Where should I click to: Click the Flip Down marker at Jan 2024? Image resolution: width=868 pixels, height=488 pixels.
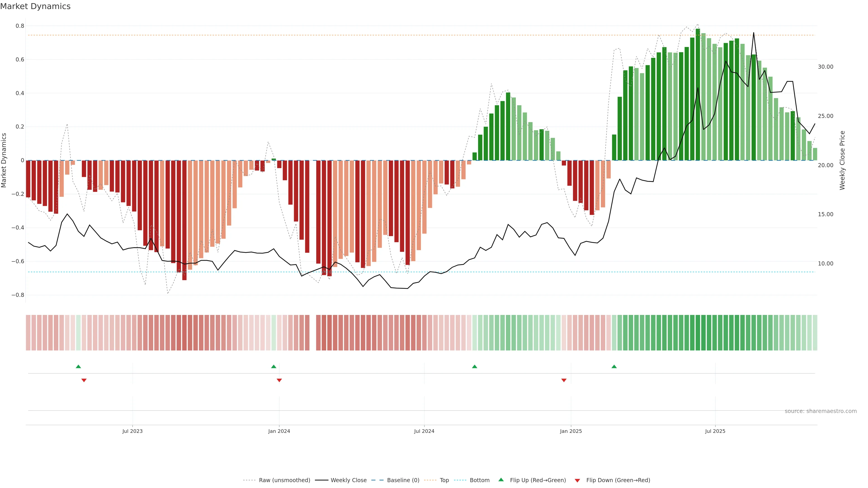pyautogui.click(x=279, y=380)
